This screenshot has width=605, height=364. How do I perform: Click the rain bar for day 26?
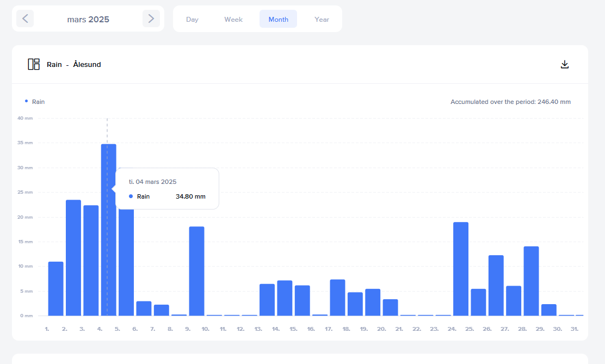point(496,285)
